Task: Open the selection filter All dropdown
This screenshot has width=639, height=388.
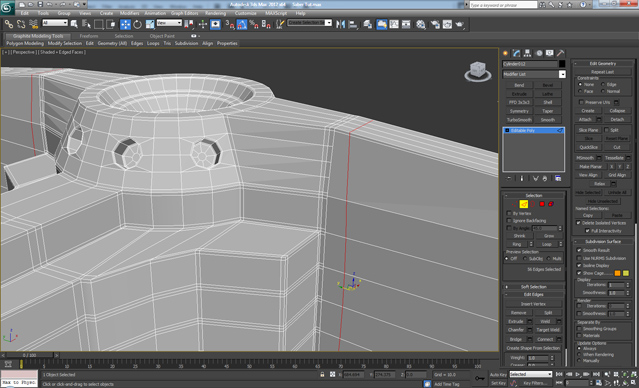Action: [55, 23]
